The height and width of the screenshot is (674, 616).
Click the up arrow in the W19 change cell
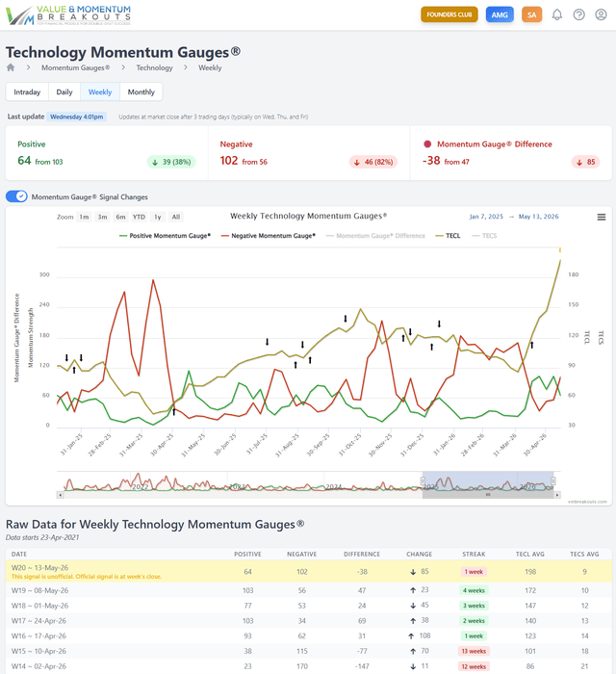413,590
